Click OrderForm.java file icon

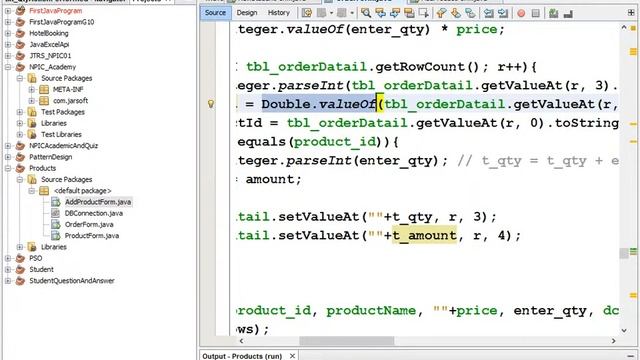[56, 224]
